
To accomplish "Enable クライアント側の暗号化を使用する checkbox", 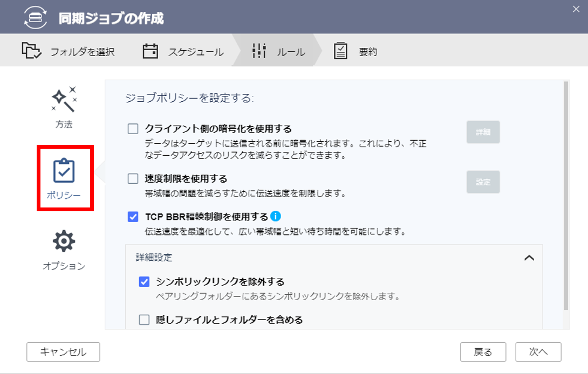I will (x=133, y=129).
